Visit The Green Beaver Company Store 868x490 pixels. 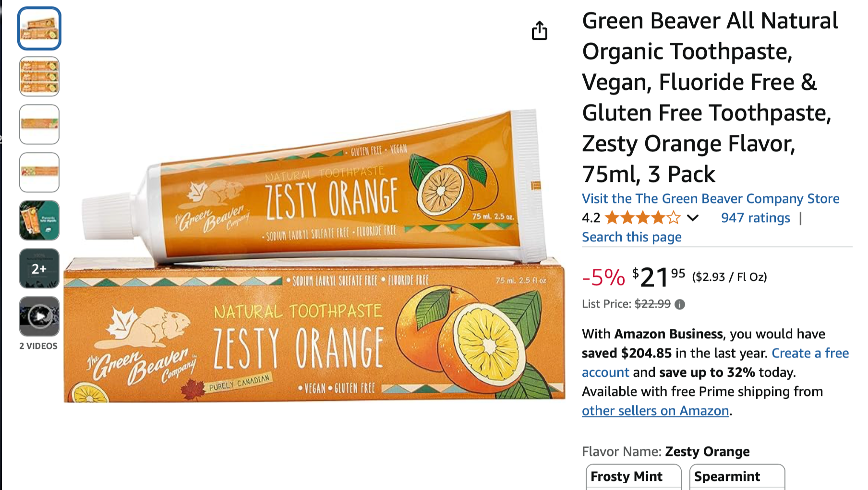point(711,199)
